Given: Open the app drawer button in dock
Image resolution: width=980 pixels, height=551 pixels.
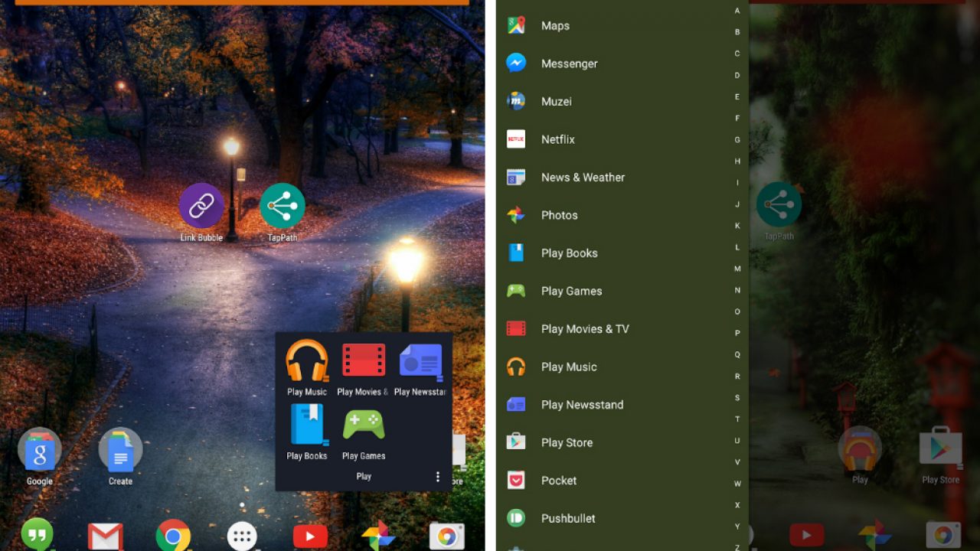Looking at the screenshot, I should click(x=242, y=536).
